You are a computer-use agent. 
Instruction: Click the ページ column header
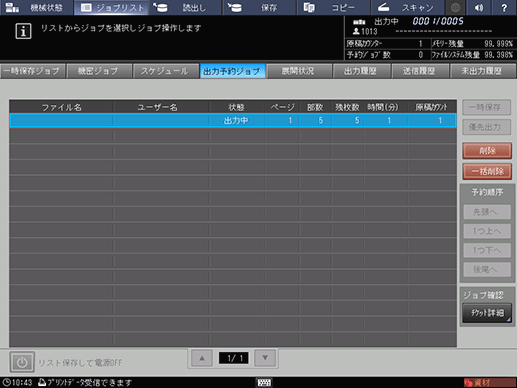(282, 107)
